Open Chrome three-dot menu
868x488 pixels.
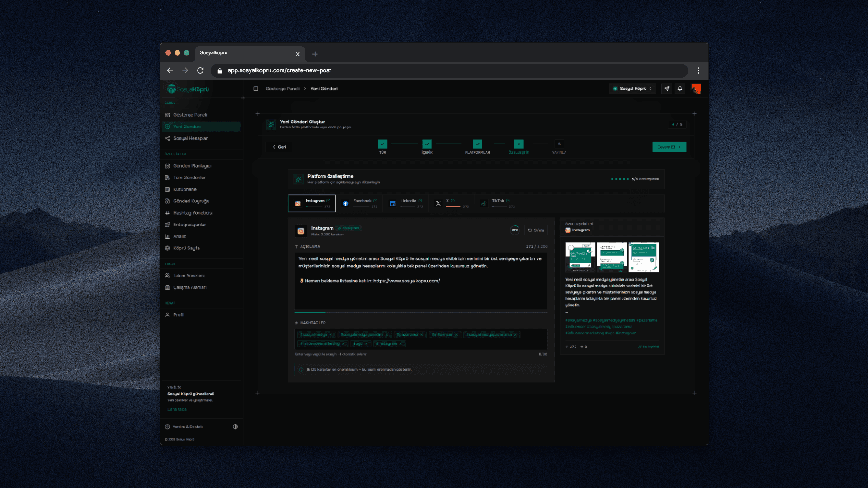click(x=698, y=70)
